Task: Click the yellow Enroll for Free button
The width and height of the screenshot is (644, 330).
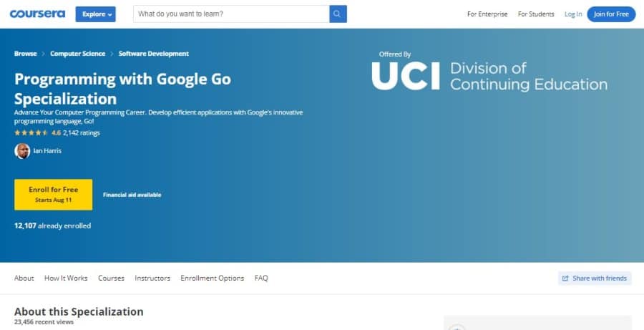Action: (x=54, y=195)
